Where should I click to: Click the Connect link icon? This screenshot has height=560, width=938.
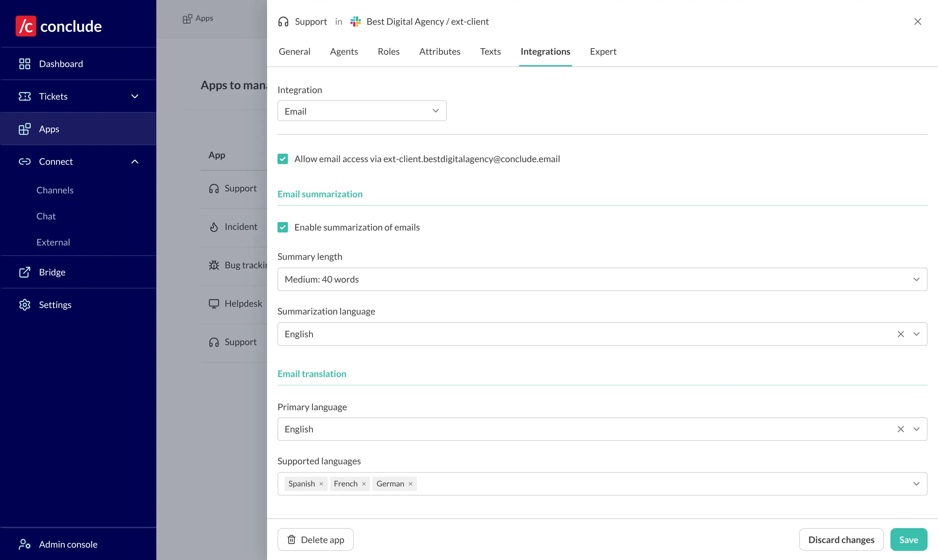coord(24,161)
